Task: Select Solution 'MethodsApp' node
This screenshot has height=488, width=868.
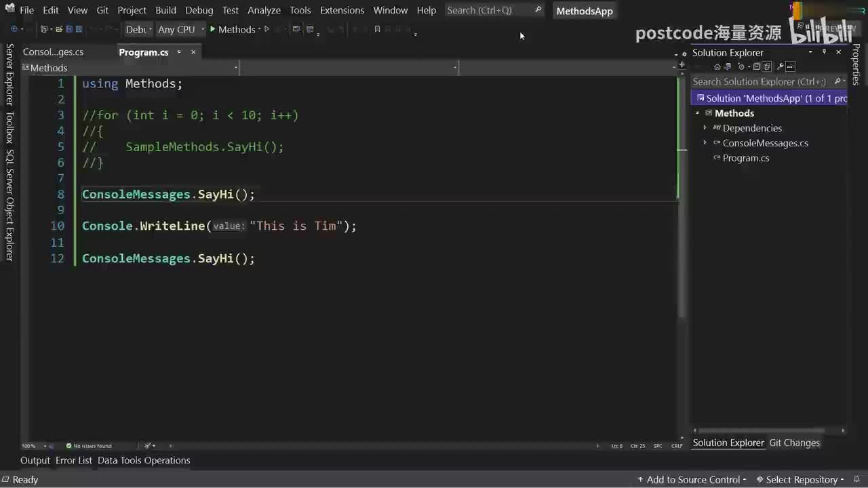Action: (x=769, y=98)
